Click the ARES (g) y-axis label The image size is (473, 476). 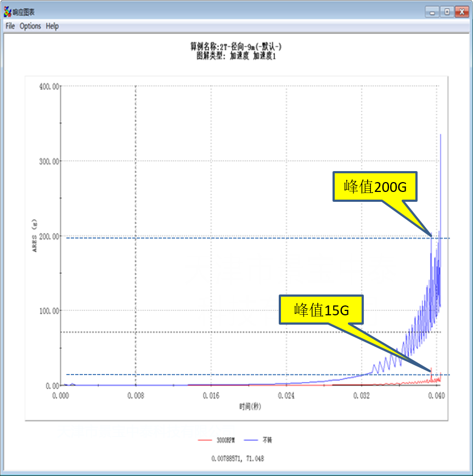(35, 236)
